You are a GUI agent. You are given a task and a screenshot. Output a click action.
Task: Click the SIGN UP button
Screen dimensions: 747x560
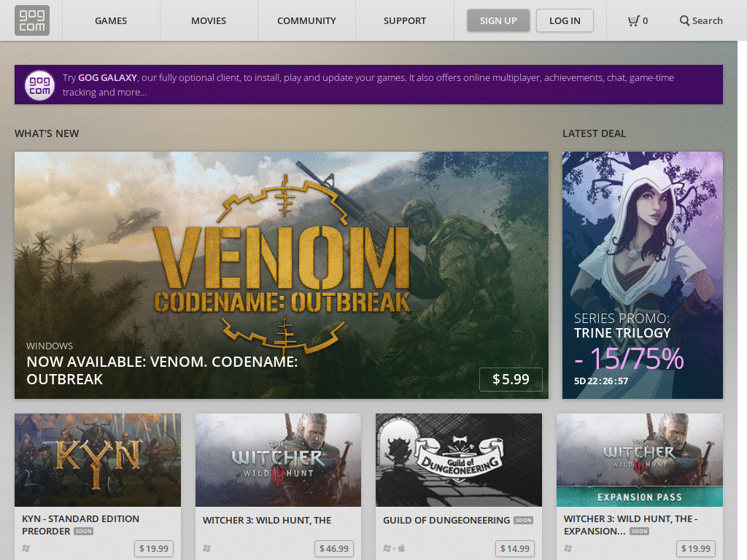point(498,20)
